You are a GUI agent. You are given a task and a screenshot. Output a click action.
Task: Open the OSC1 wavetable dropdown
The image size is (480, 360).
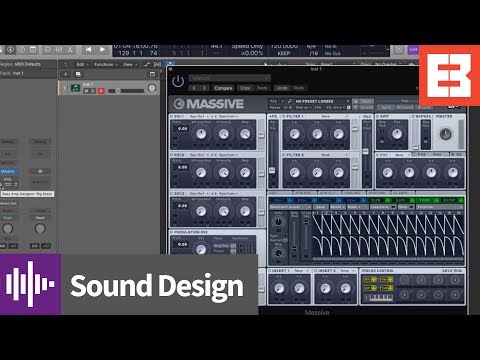coord(199,117)
